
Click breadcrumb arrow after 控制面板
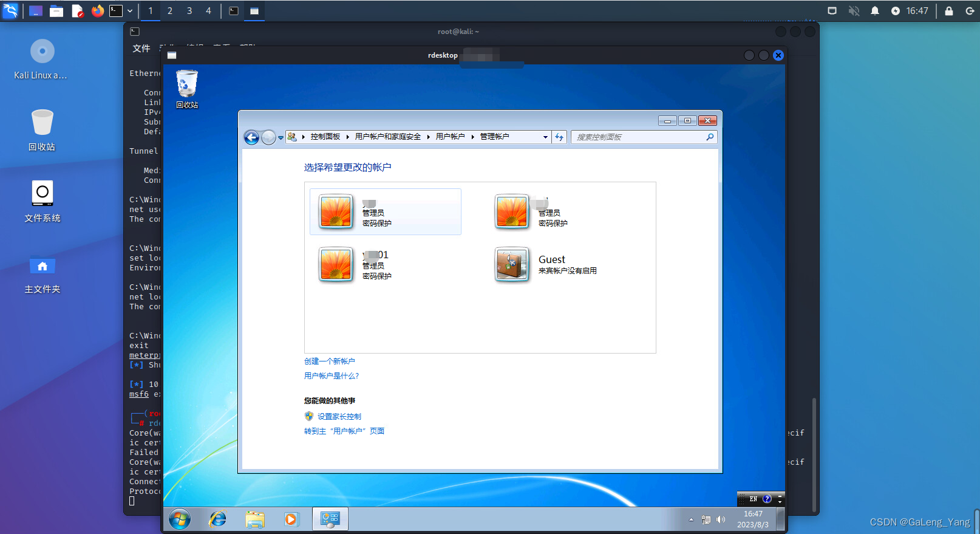pos(347,137)
